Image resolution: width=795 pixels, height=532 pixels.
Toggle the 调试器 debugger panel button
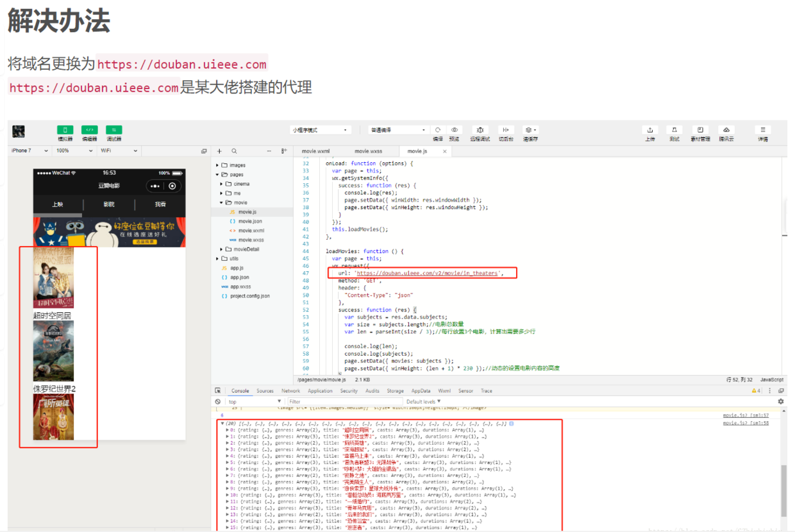point(113,129)
